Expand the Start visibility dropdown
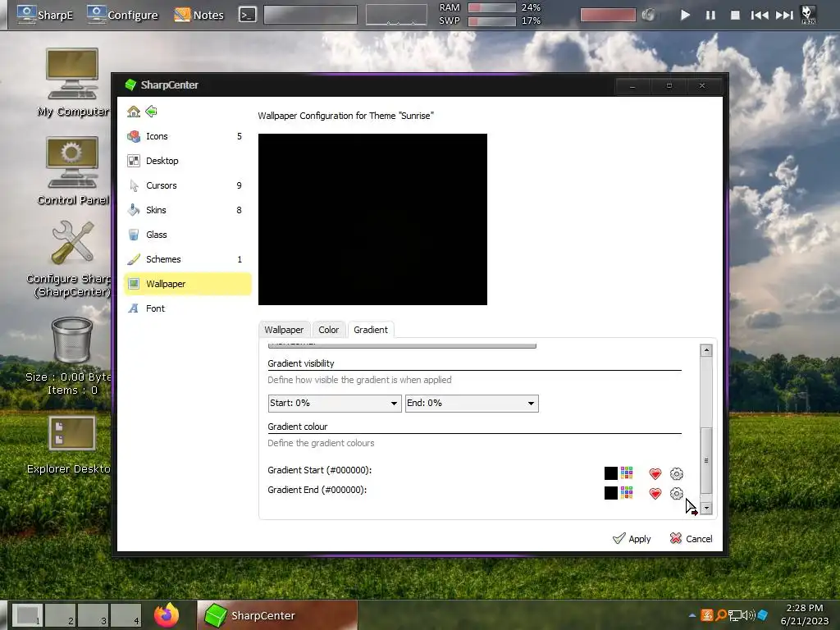The width and height of the screenshot is (840, 630). coord(335,404)
